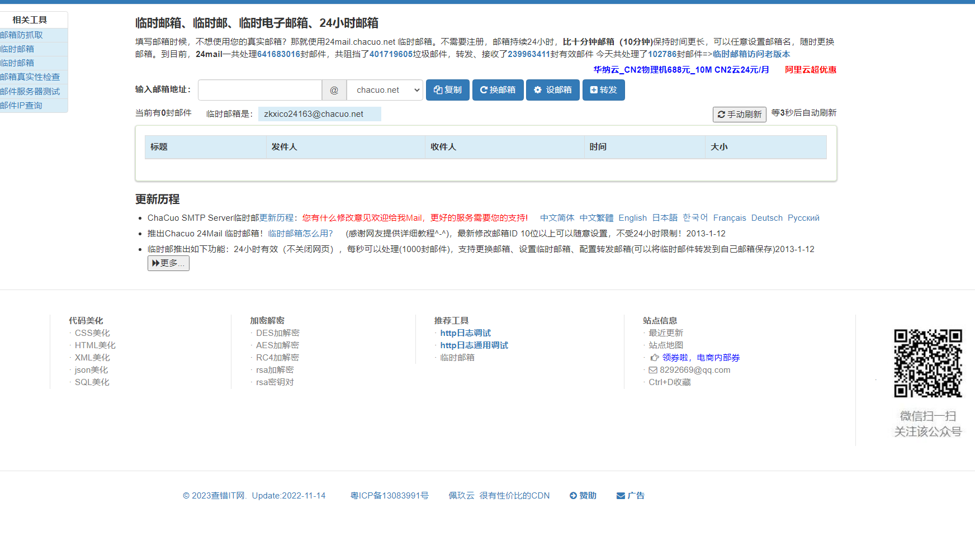Open the http日志调试 tool link

[x=465, y=333]
